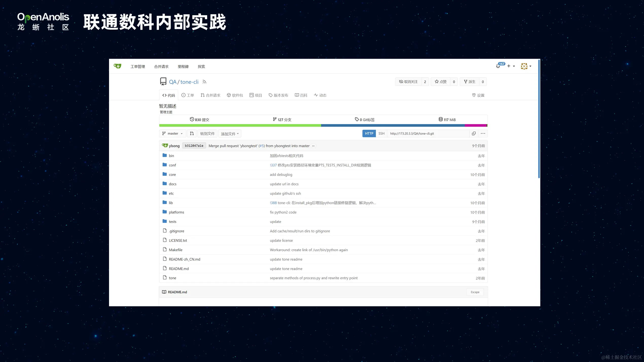Click the site logo in the top bar
This screenshot has height=362, width=644.
[117, 66]
